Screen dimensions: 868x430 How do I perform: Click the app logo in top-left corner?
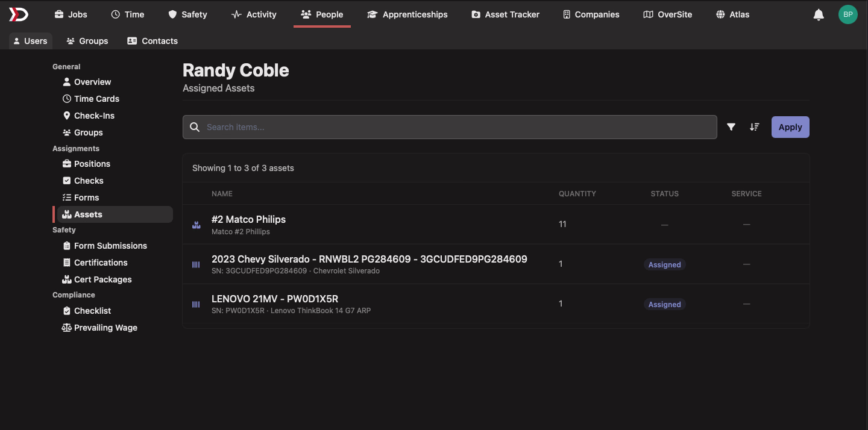(18, 14)
